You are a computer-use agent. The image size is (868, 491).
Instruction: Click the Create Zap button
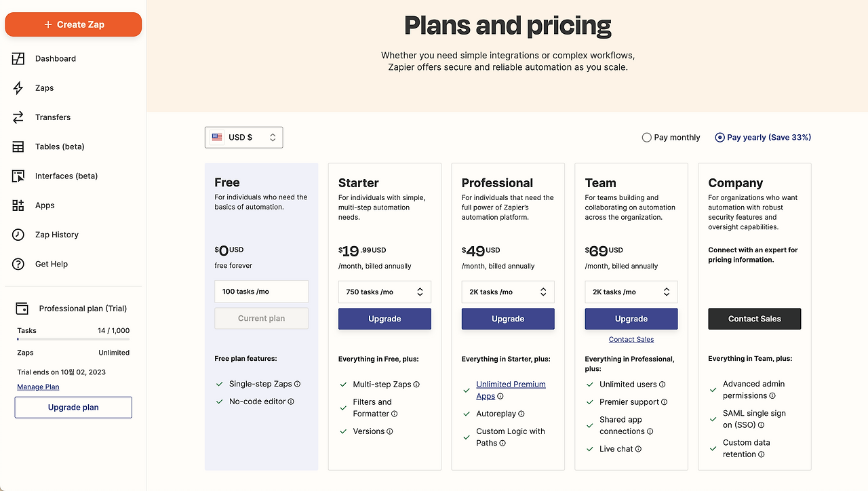pos(73,24)
